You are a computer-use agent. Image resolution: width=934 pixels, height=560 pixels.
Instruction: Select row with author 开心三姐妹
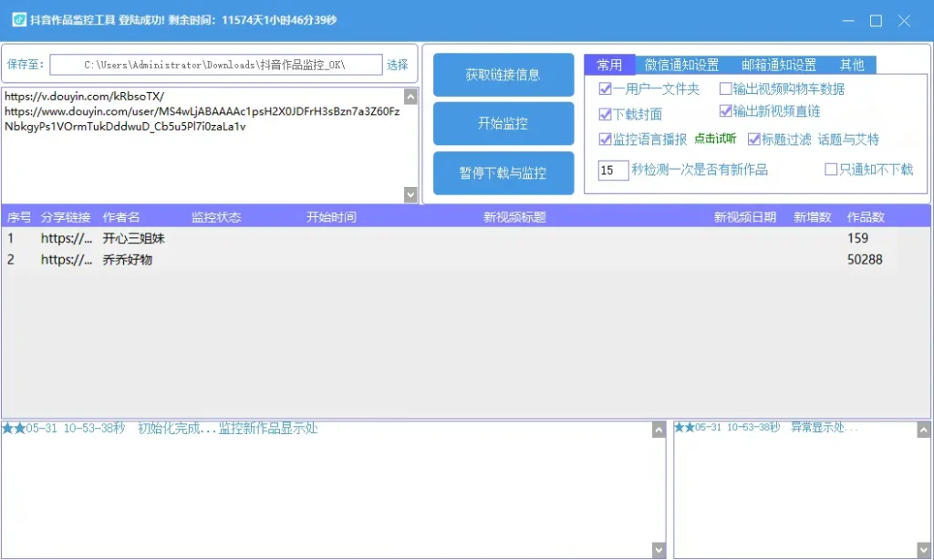click(x=466, y=238)
